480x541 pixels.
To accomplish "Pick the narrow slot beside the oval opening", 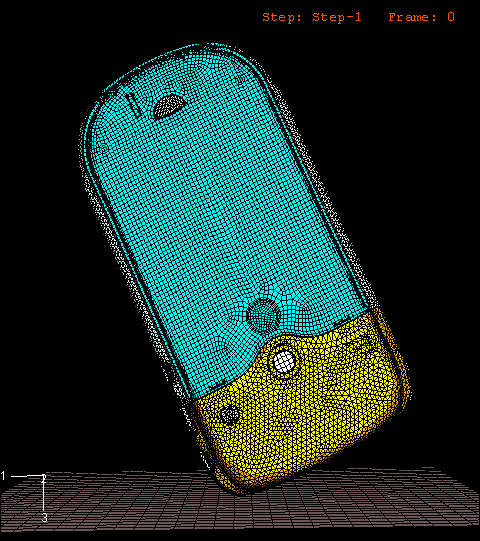I will (x=133, y=105).
